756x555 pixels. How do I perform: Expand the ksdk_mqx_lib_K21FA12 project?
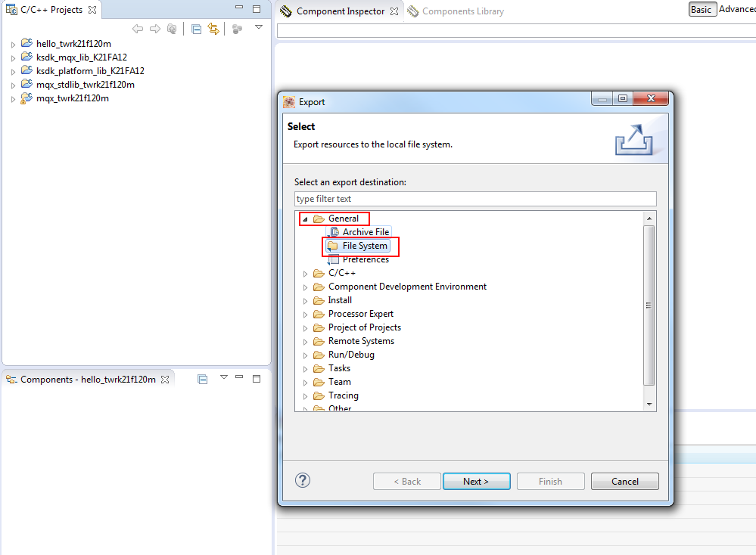(x=13, y=57)
